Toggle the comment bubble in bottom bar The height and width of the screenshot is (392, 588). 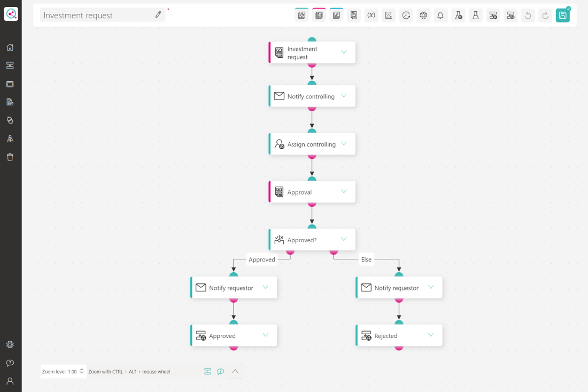(x=221, y=371)
